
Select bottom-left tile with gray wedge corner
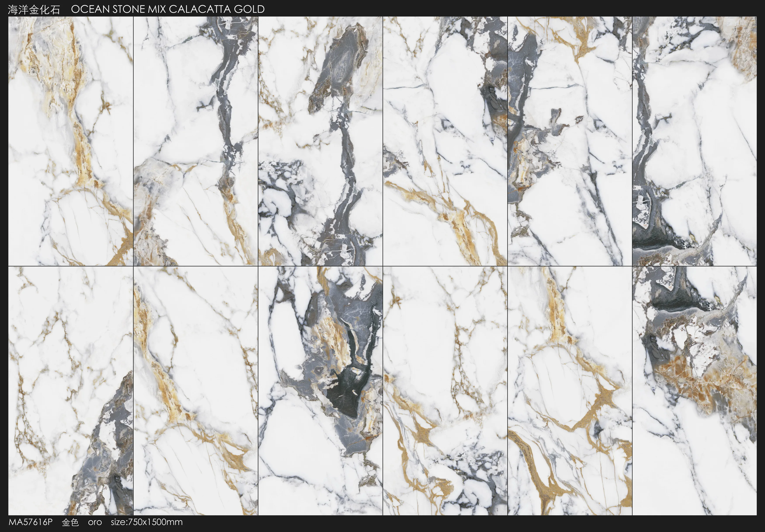pos(71,390)
